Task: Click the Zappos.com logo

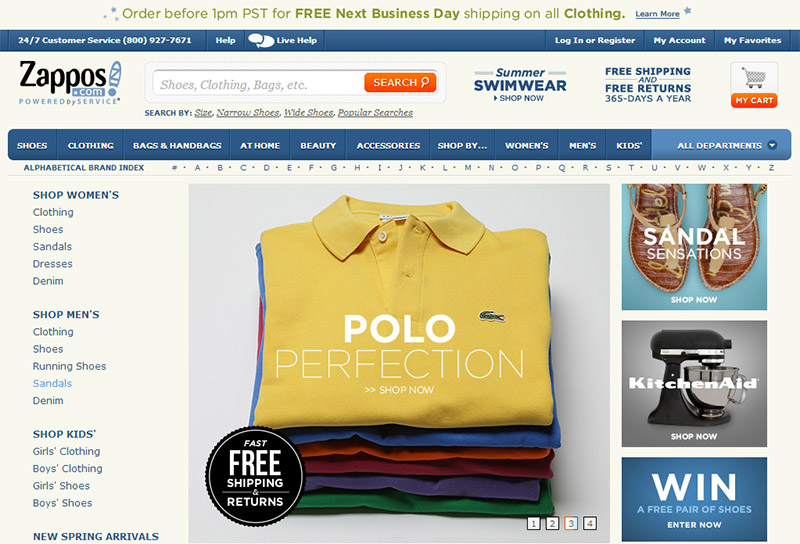Action: tap(70, 83)
